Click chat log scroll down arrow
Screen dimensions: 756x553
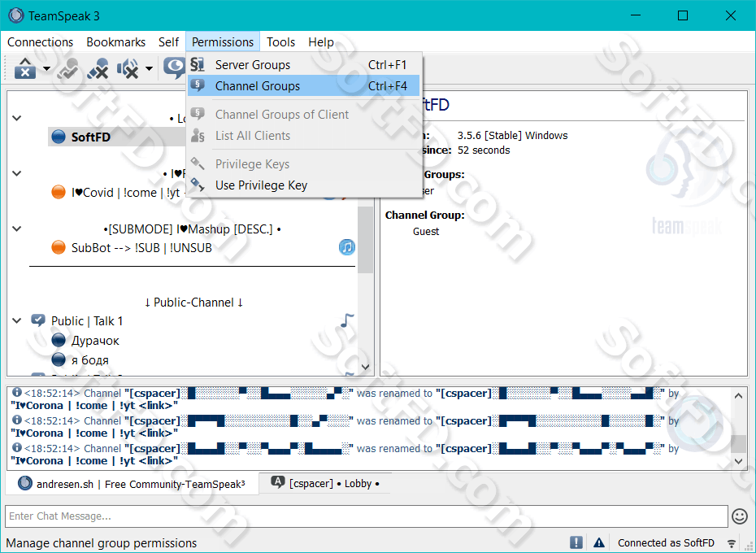tap(738, 461)
